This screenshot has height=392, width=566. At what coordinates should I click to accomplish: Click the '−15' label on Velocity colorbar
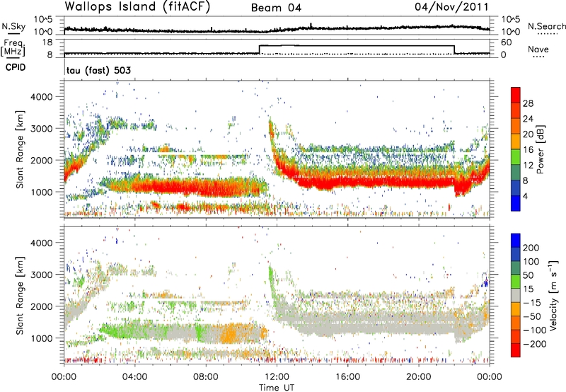[x=532, y=303]
